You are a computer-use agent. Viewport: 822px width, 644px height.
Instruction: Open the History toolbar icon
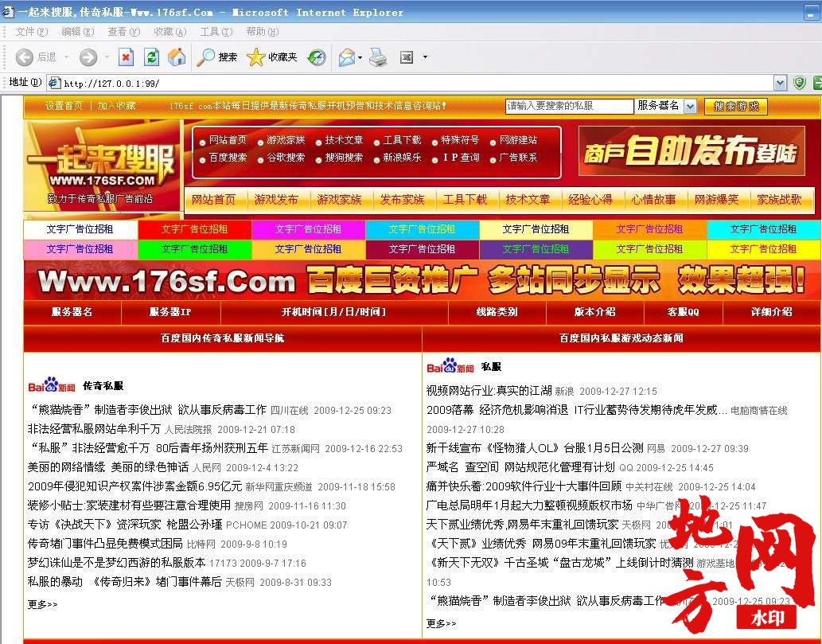tap(316, 57)
